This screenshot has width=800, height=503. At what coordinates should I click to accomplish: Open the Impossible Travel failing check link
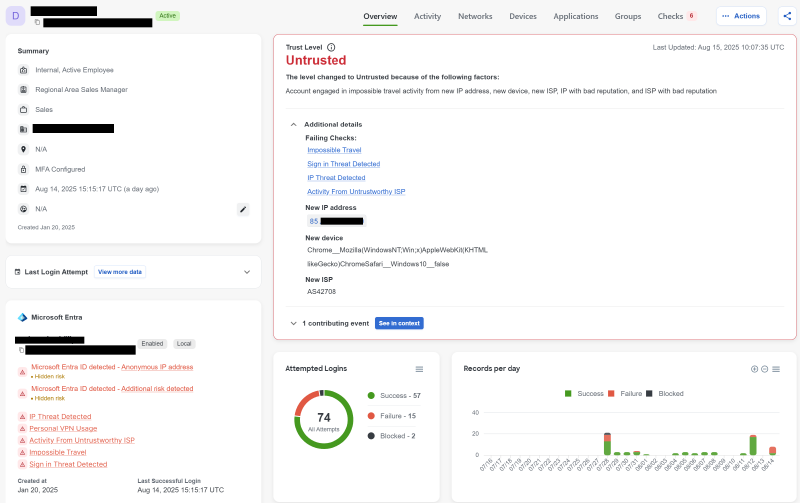click(x=334, y=150)
